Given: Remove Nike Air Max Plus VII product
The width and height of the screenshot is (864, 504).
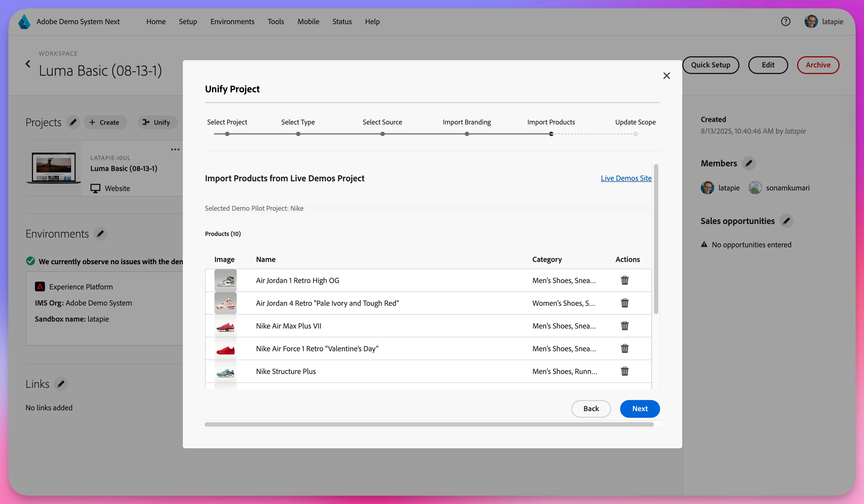Looking at the screenshot, I should pos(624,326).
